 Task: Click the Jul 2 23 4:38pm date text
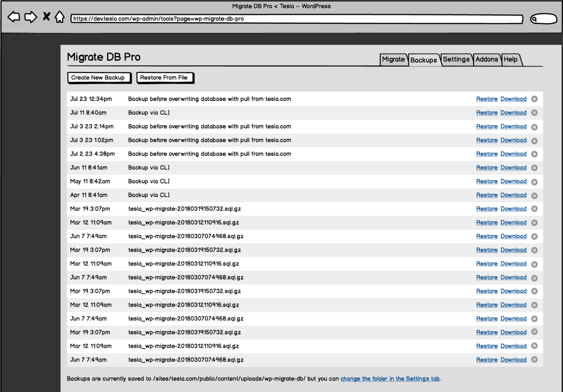(92, 154)
